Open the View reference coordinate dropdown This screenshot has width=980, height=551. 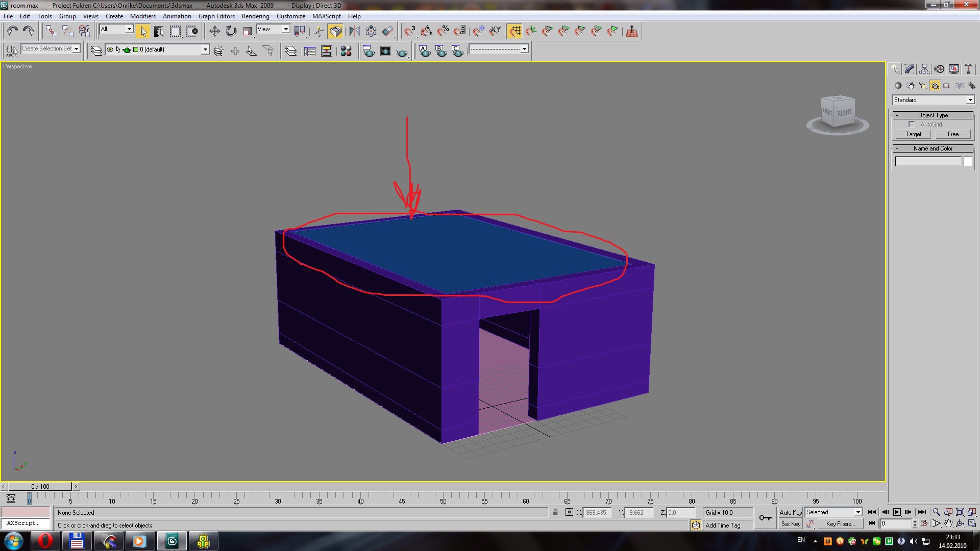click(x=285, y=29)
